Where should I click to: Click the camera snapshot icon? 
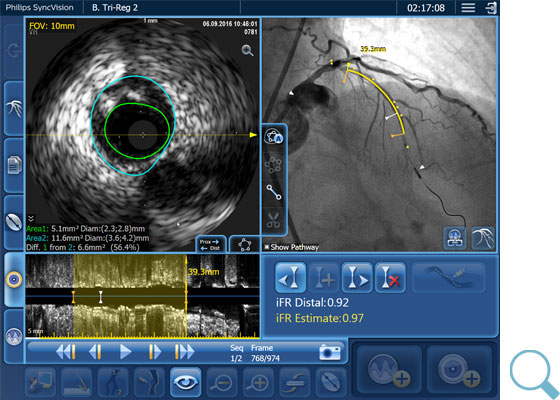(330, 352)
